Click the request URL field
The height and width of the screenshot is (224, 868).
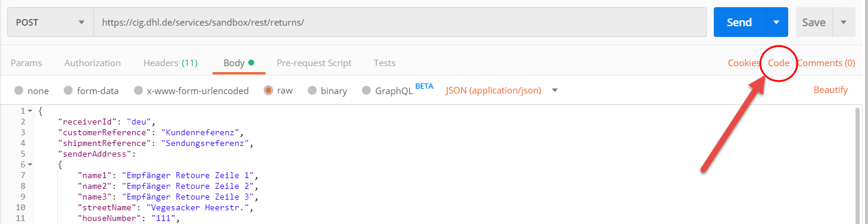coord(400,22)
